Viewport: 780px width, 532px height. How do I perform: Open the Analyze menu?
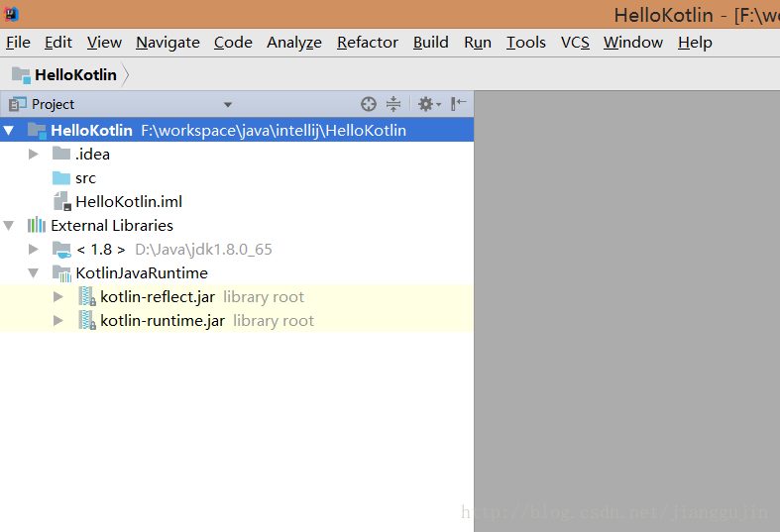click(294, 43)
